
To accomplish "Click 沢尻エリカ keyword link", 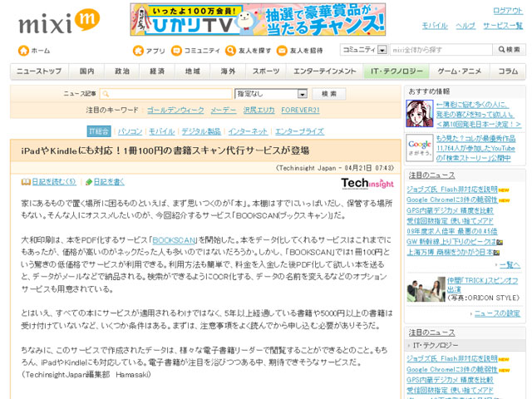I will coord(259,111).
